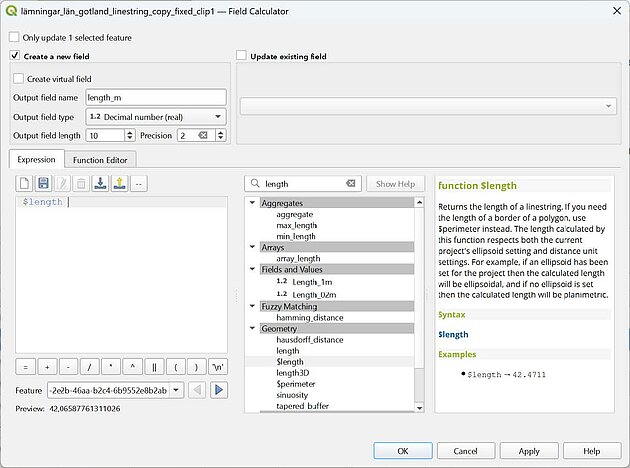Click the Output field name input
Screen dimensions: 630x468
pyautogui.click(x=156, y=97)
